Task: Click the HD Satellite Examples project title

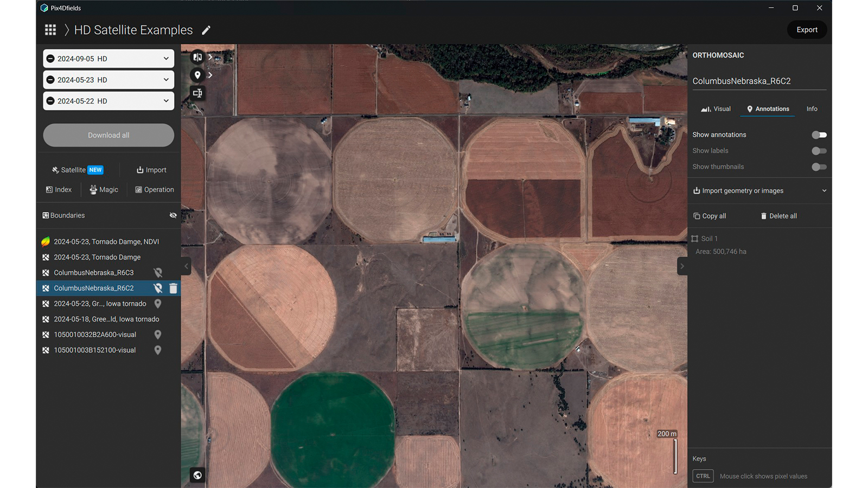Action: click(x=133, y=30)
